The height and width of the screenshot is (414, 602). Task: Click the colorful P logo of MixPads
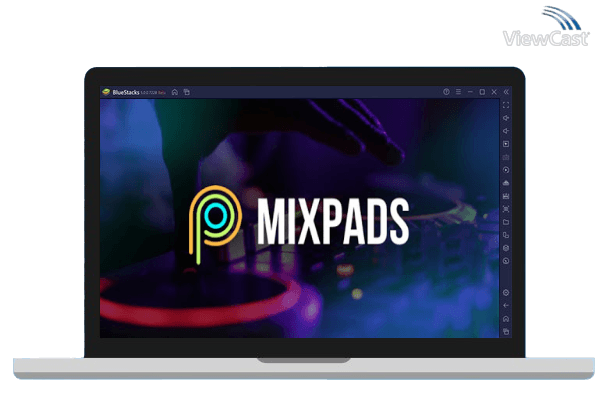(215, 225)
